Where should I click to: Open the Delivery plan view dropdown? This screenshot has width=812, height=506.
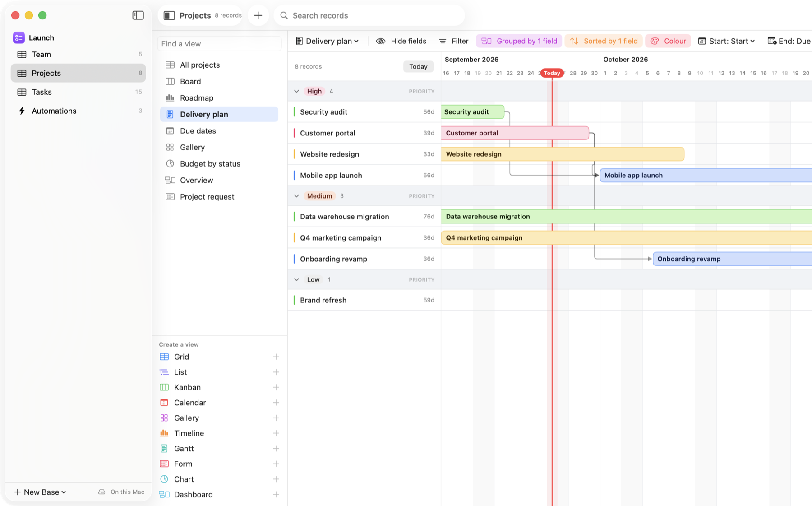point(328,41)
